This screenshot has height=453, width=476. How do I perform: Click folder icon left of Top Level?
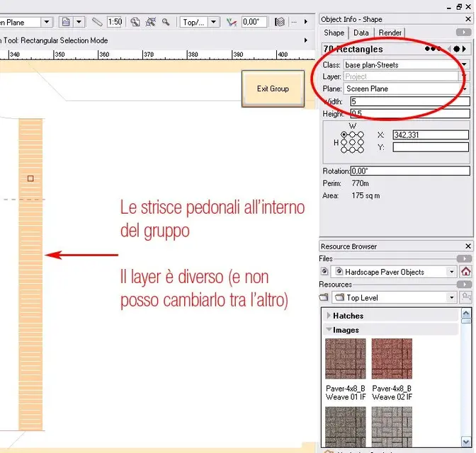coord(324,297)
